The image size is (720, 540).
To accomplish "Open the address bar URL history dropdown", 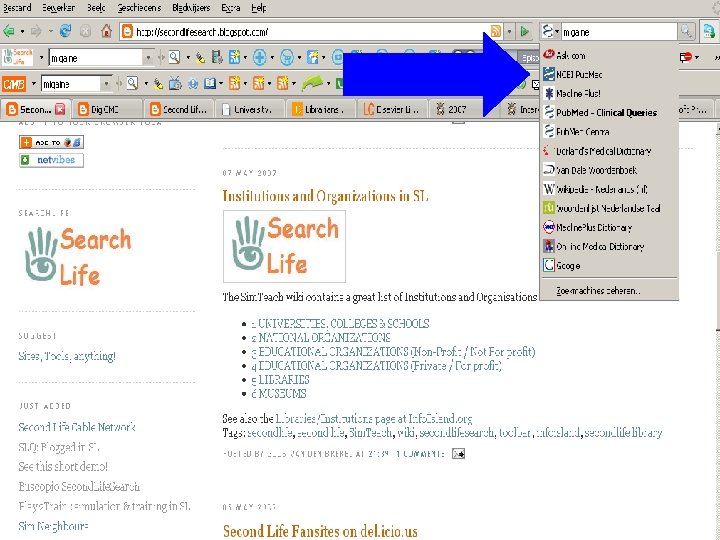I will tap(509, 32).
